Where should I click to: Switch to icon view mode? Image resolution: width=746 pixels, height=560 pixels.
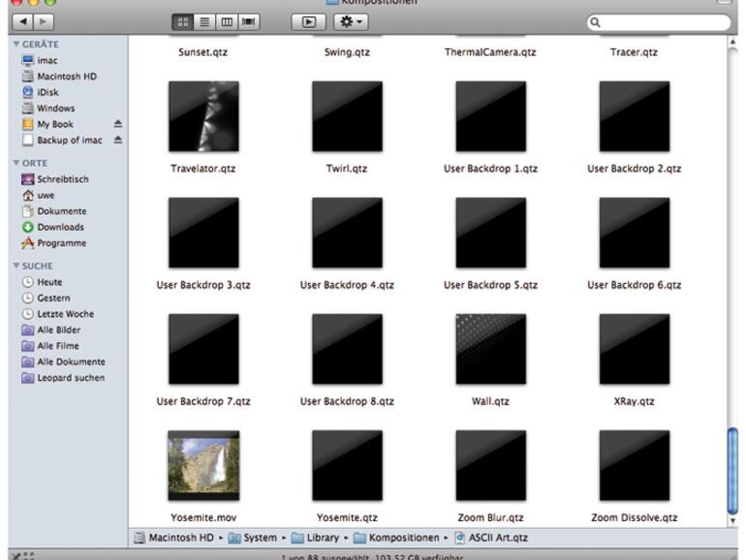182,20
